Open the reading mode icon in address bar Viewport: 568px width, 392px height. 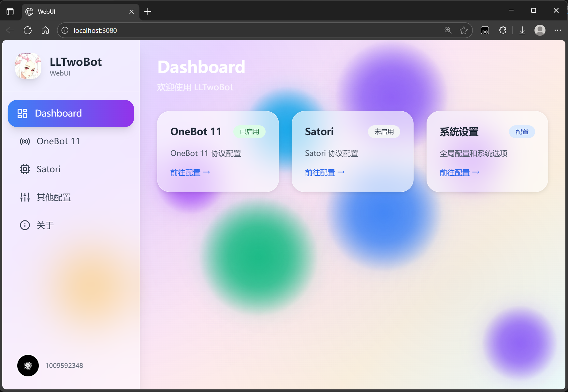tap(485, 30)
